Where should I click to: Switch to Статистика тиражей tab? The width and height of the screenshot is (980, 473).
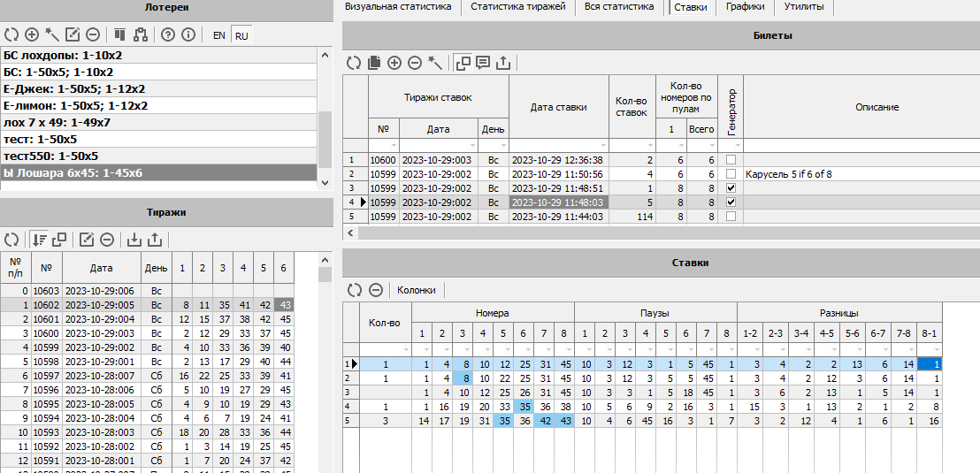[x=518, y=7]
